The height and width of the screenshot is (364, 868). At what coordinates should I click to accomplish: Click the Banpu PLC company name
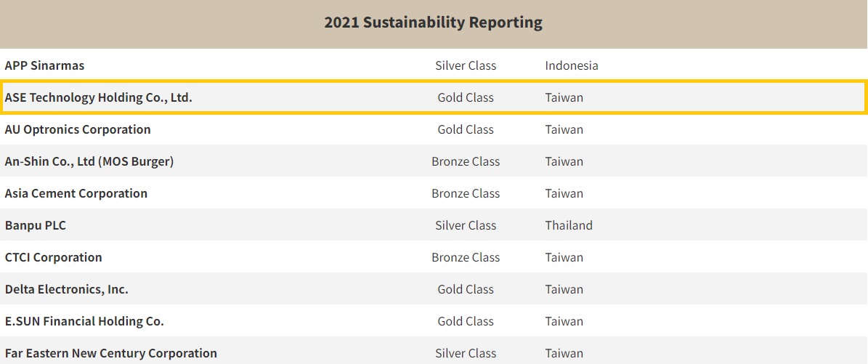click(x=35, y=225)
